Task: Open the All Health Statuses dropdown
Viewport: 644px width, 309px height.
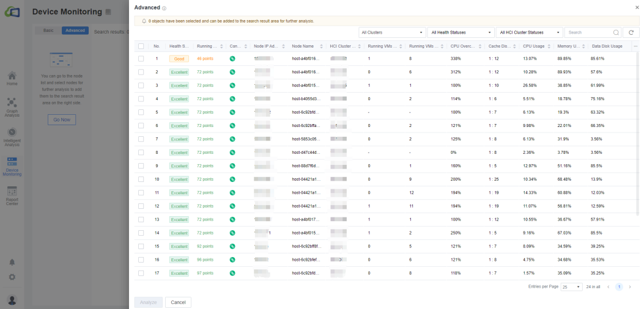Action: click(461, 32)
